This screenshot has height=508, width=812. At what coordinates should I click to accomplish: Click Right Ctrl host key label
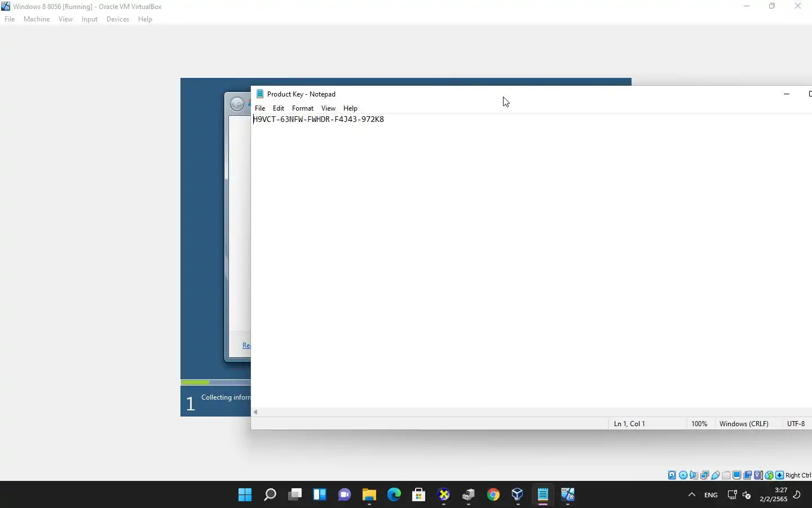pyautogui.click(x=798, y=475)
